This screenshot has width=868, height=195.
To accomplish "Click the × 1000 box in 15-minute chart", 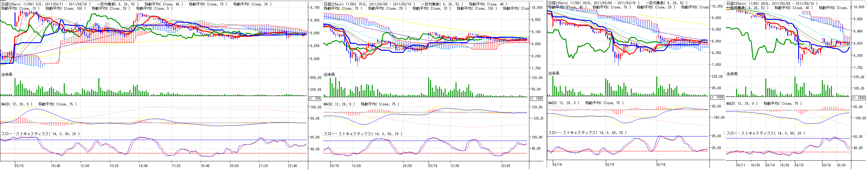I will (536, 98).
